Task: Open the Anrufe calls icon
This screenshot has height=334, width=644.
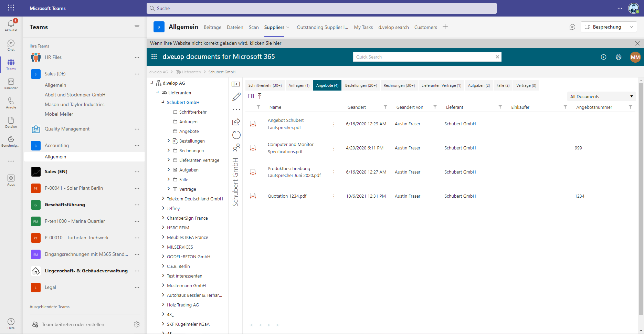Action: (11, 103)
